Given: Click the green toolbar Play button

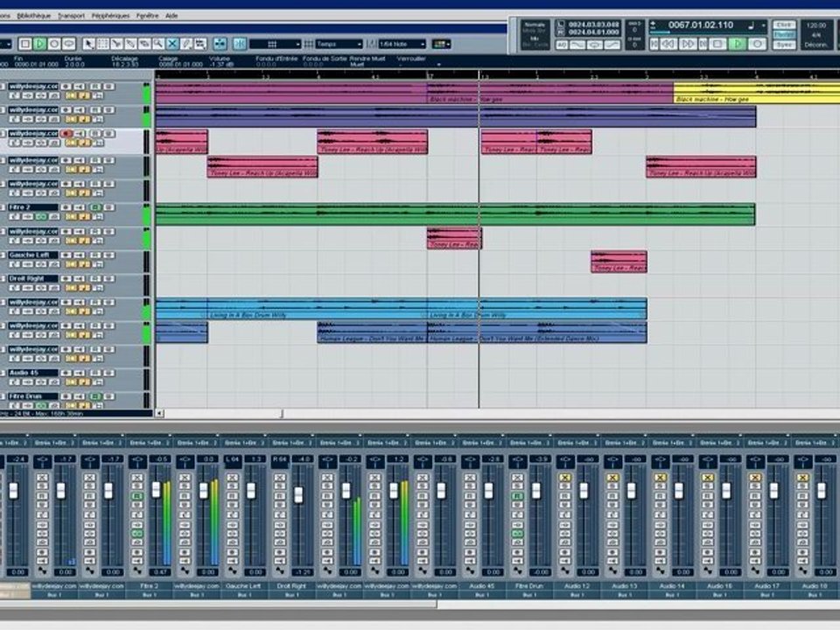Looking at the screenshot, I should (x=39, y=44).
